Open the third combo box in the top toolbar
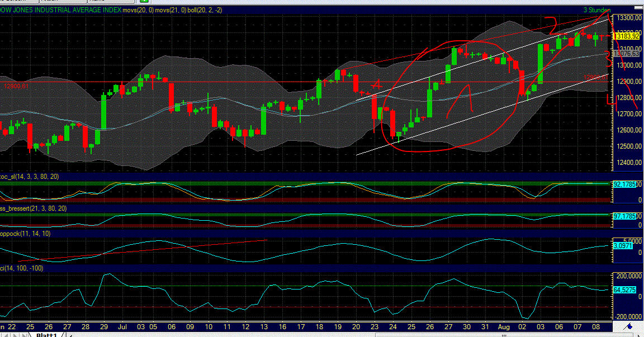 (111, 1)
